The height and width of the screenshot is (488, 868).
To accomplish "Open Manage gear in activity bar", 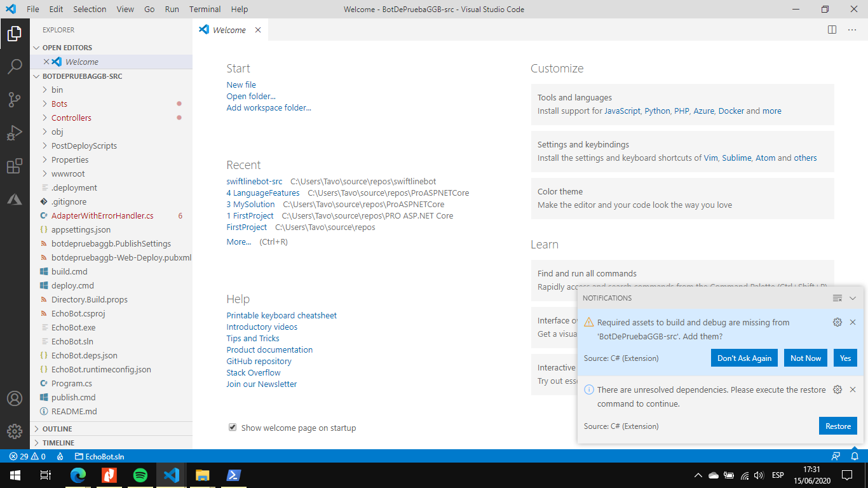I will 15,431.
